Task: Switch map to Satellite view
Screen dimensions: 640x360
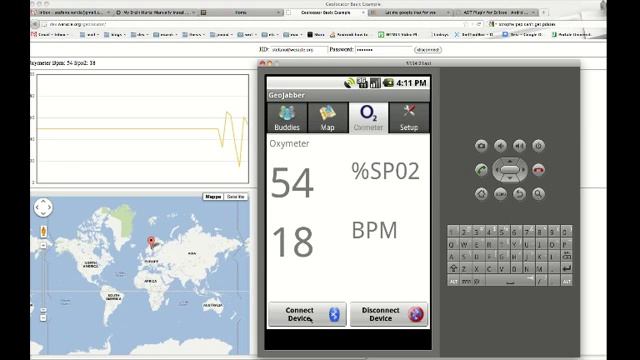Action: (x=236, y=197)
